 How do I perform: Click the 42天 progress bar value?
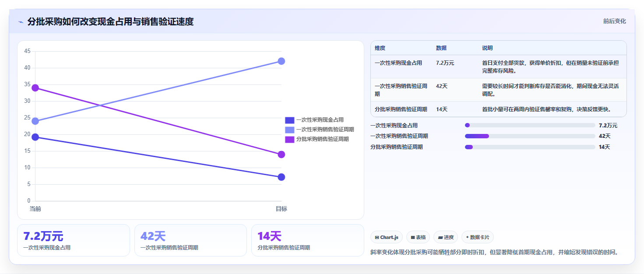[x=605, y=136]
